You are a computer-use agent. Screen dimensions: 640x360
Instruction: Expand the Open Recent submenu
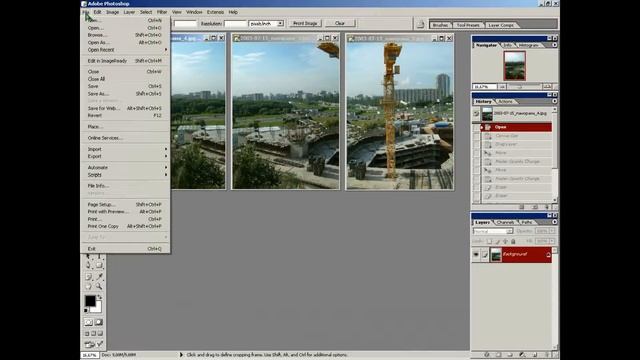(127, 50)
